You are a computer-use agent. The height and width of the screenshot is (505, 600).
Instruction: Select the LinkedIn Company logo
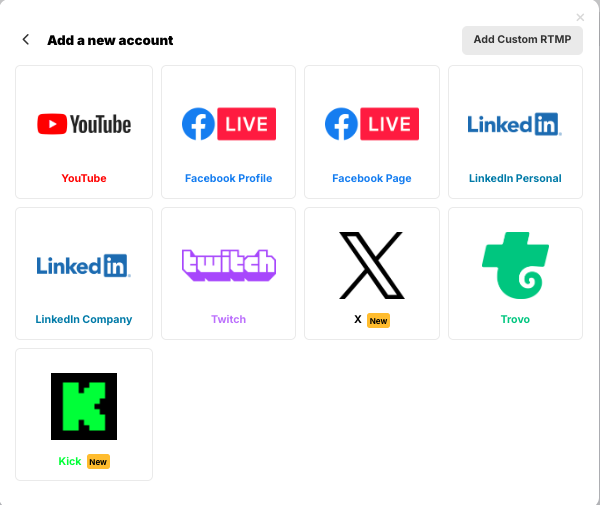(83, 266)
